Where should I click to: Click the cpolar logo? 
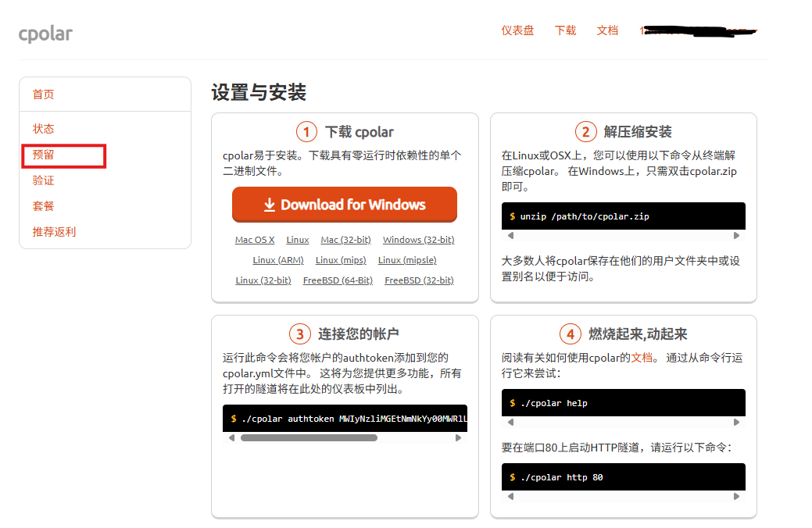click(45, 34)
